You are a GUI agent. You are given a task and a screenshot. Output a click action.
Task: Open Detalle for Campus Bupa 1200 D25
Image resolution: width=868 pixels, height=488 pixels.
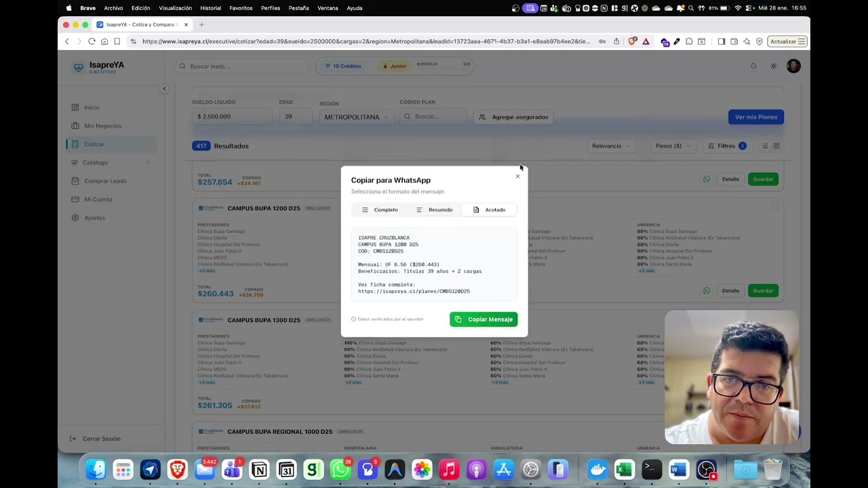click(730, 291)
